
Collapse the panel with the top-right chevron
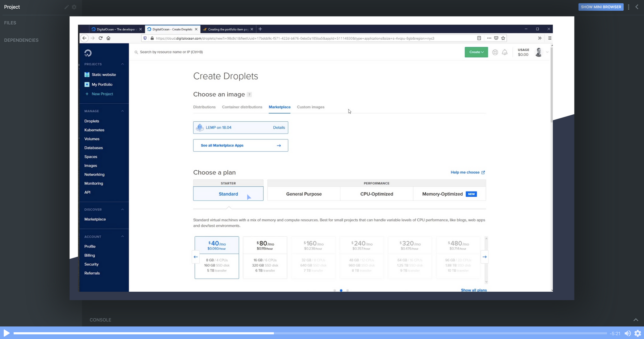pyautogui.click(x=637, y=7)
